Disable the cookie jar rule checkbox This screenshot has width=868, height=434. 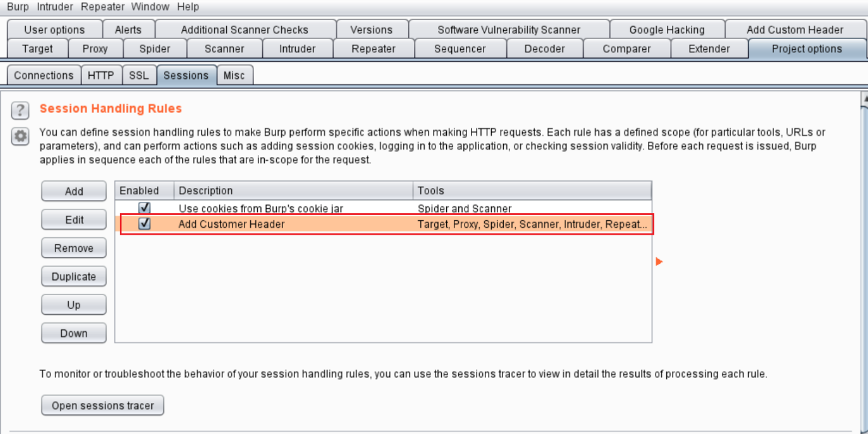(x=144, y=208)
